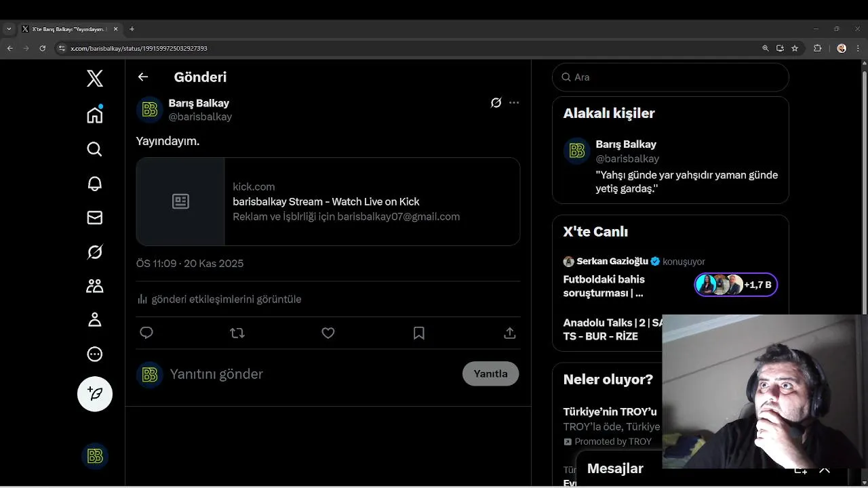
Task: Open Chrome three-dots menu
Action: click(x=858, y=48)
